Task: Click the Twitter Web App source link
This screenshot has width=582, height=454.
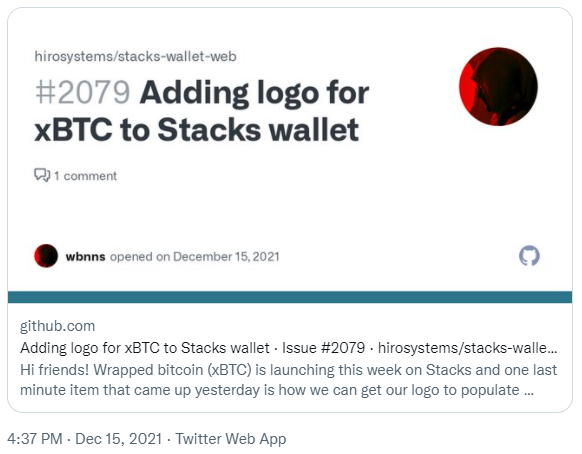Action: (230, 439)
